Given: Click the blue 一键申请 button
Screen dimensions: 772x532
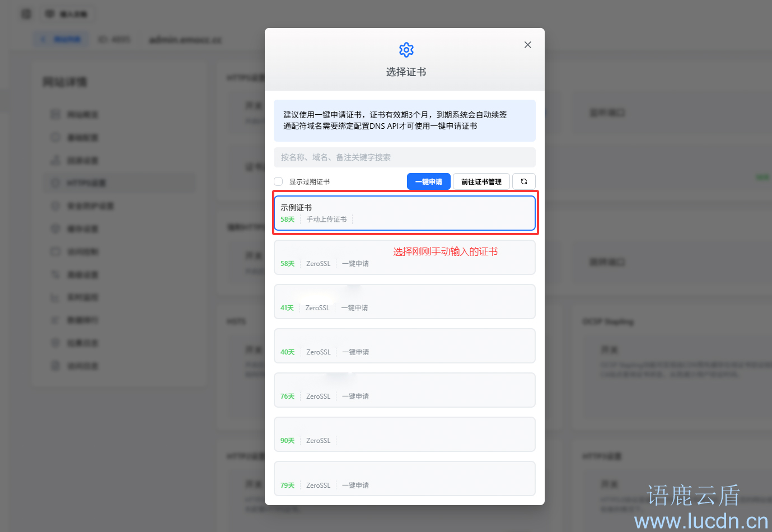Looking at the screenshot, I should [428, 181].
